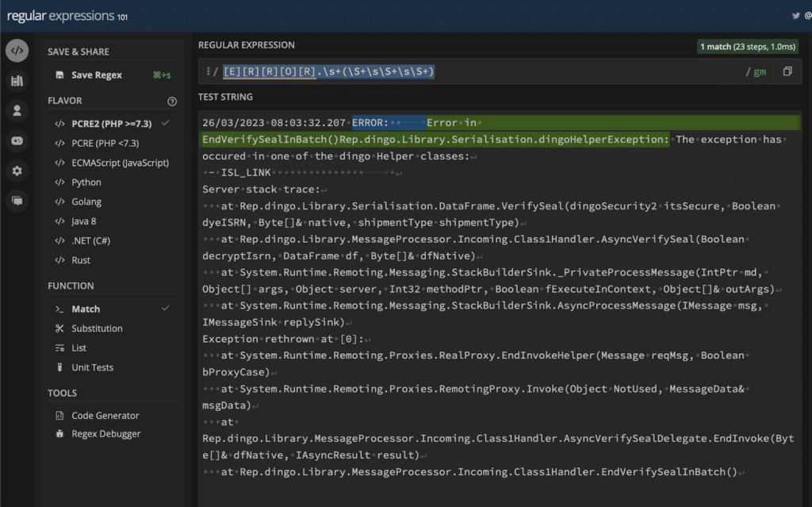Open the feedback chat icon in sidebar

[17, 201]
